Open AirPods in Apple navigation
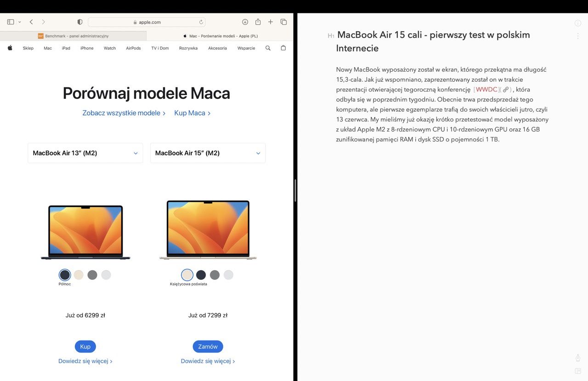Screen dimensions: 588x381 tap(133, 48)
